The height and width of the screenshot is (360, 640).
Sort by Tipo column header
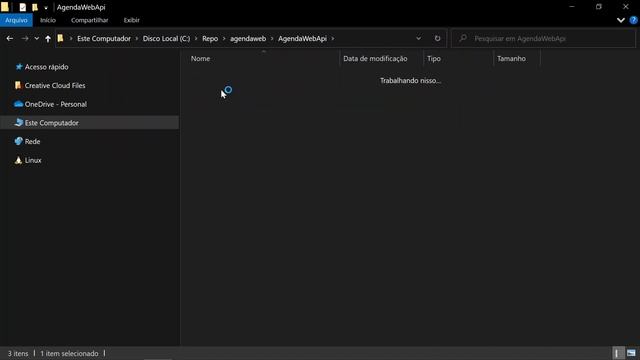click(x=434, y=58)
